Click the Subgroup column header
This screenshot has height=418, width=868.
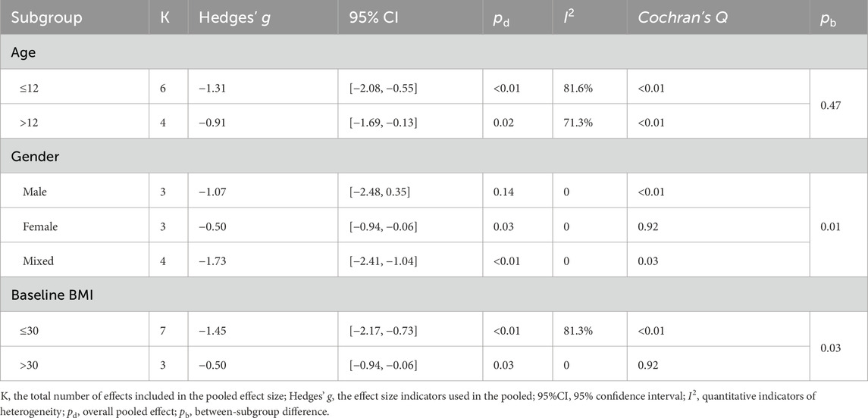46,16
